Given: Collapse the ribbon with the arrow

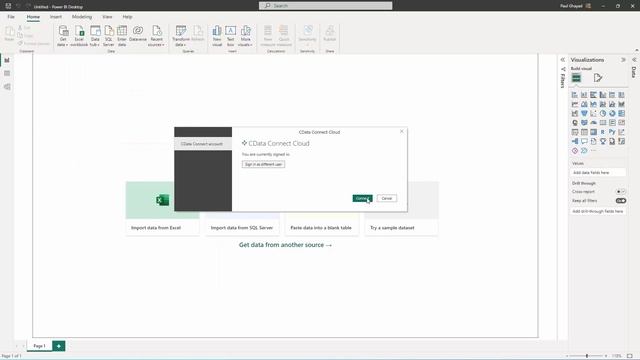Looking at the screenshot, I should click(x=636, y=50).
